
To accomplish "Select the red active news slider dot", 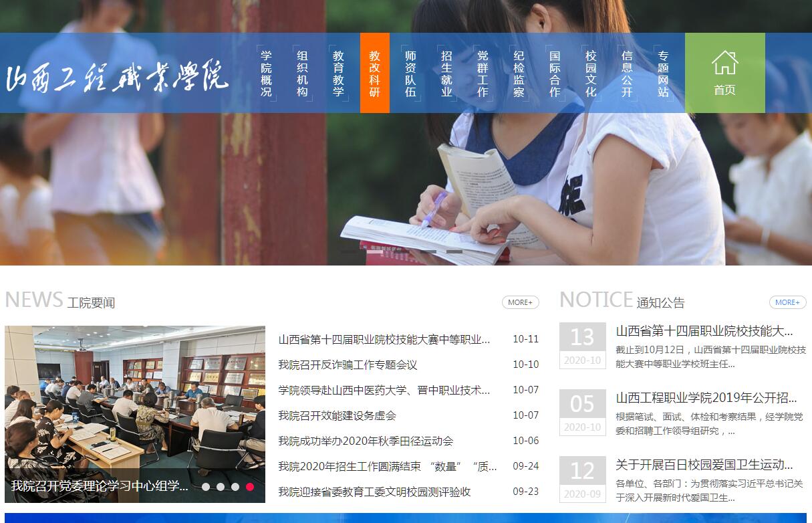I will pyautogui.click(x=250, y=487).
